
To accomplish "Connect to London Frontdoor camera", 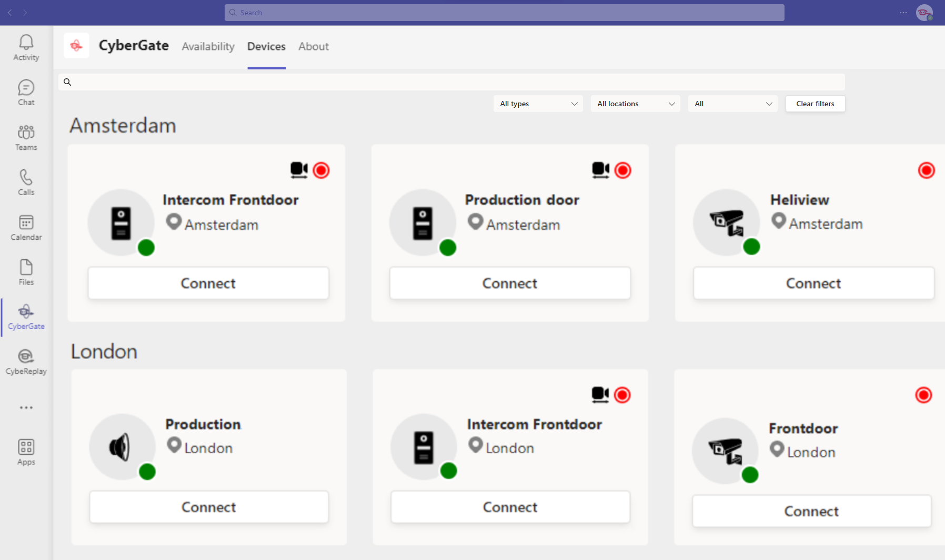I will 812,511.
